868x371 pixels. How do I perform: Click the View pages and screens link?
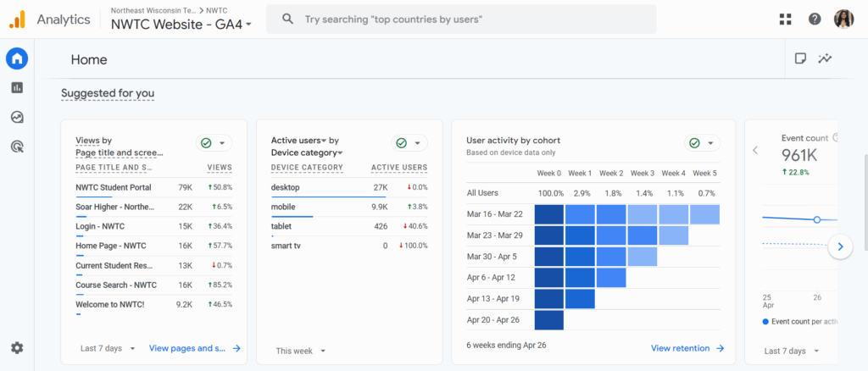coord(187,348)
